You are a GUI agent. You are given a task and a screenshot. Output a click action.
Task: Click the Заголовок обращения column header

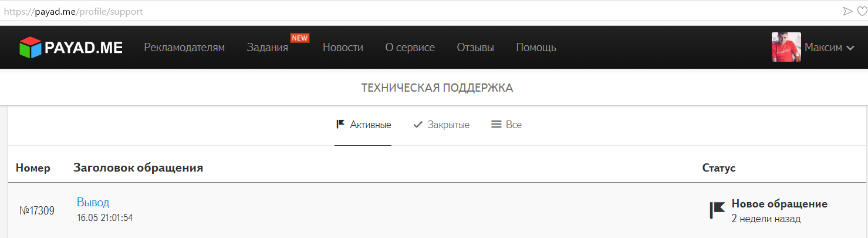(x=138, y=168)
